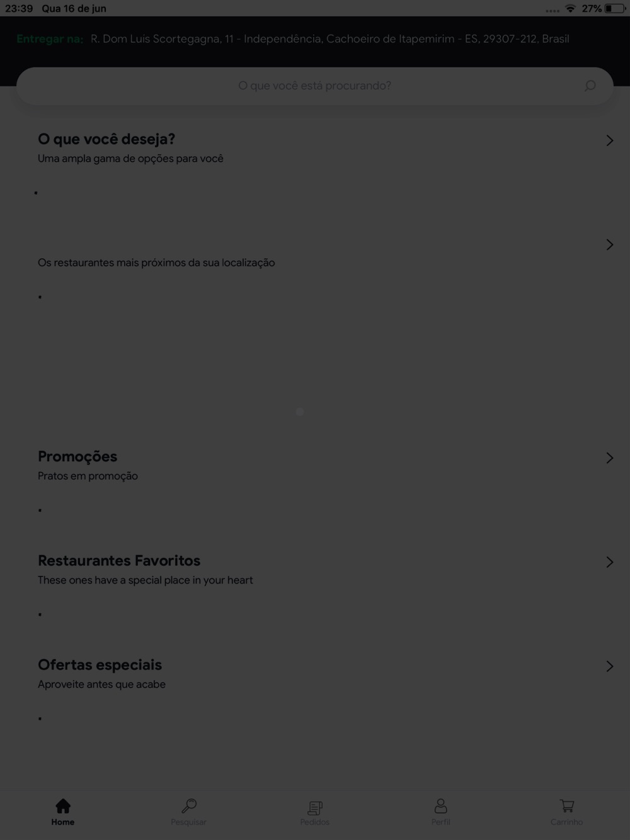Open the 'Promoções' section heading
630x840 pixels.
click(x=77, y=457)
